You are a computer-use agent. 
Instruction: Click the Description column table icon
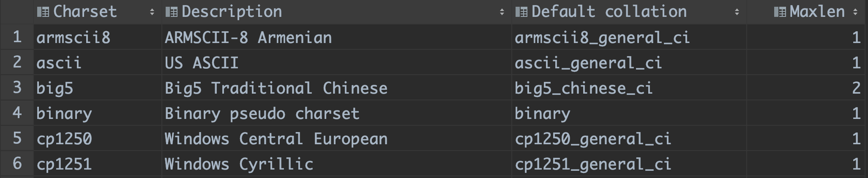point(171,12)
